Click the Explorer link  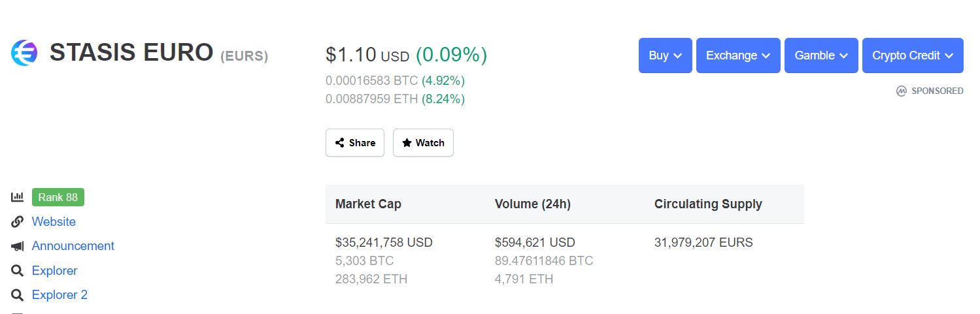(54, 271)
